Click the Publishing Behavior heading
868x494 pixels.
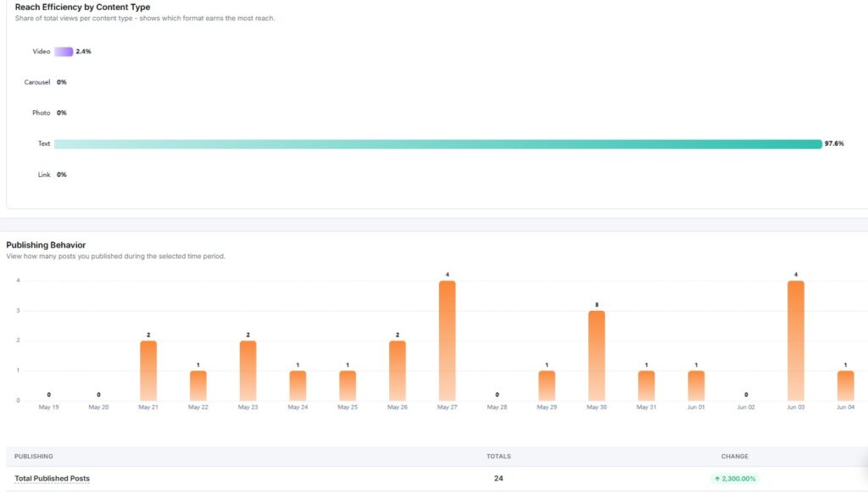click(46, 245)
